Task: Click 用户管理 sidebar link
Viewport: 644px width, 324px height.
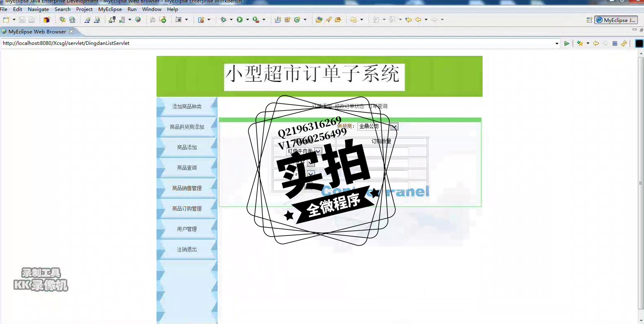Action: (187, 229)
